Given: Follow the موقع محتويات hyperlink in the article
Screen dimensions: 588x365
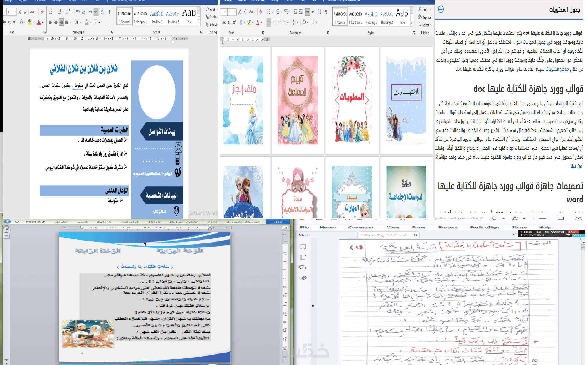Looking at the screenshot, I should click(x=557, y=69).
